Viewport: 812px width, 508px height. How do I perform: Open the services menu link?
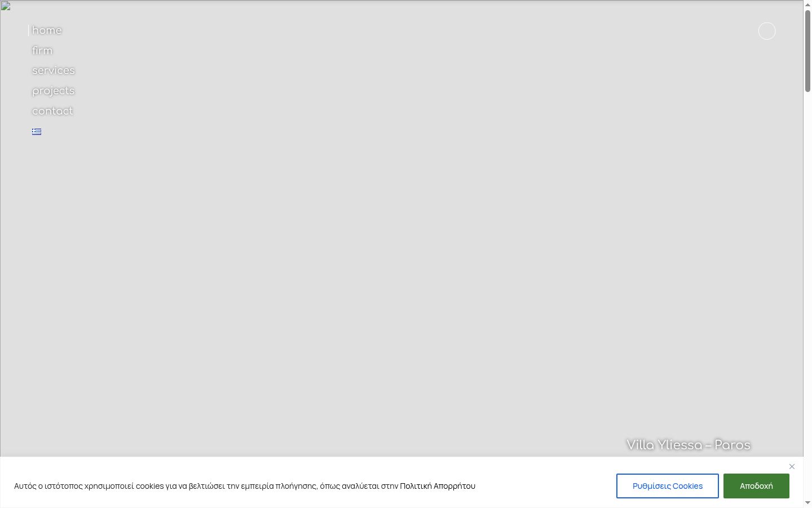(x=54, y=71)
